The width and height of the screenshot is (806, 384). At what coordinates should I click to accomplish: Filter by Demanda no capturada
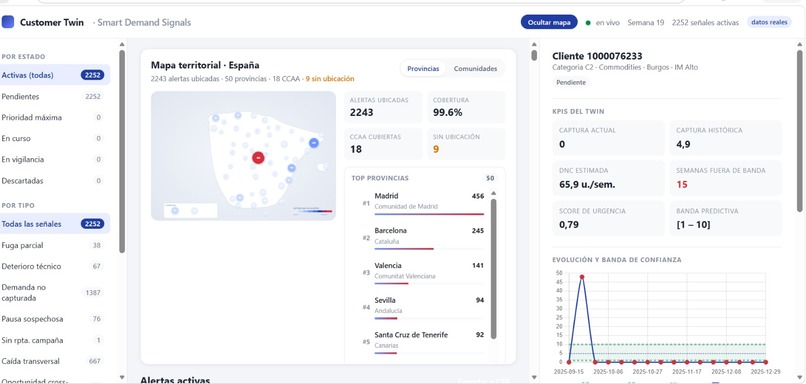pyautogui.click(x=55, y=292)
